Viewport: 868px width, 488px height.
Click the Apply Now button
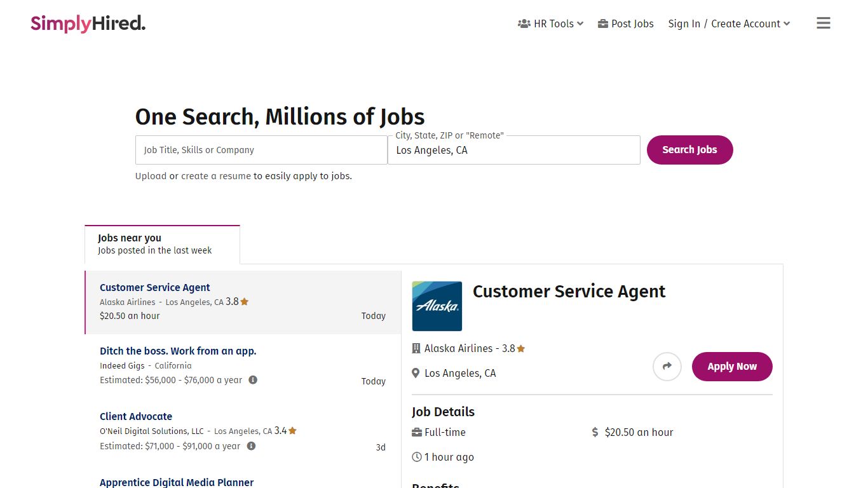(x=732, y=367)
